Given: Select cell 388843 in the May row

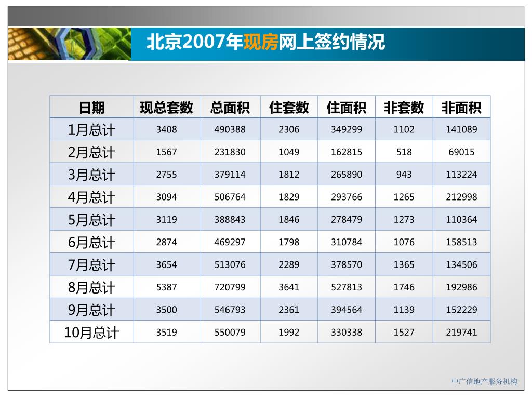Looking at the screenshot, I should [230, 220].
